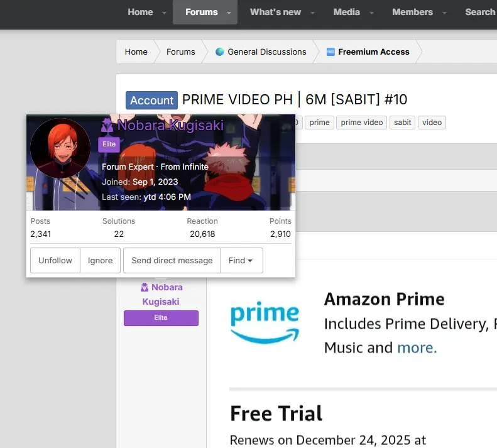Open the Media nav tab

346,12
